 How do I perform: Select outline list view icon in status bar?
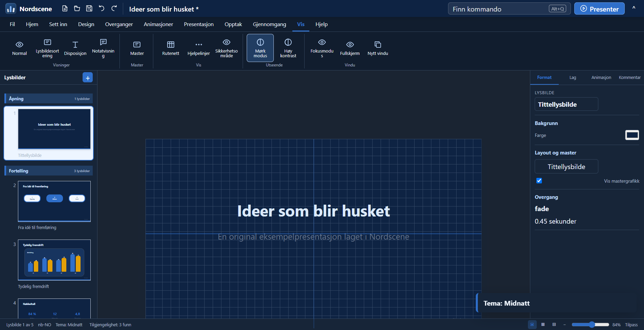point(554,325)
